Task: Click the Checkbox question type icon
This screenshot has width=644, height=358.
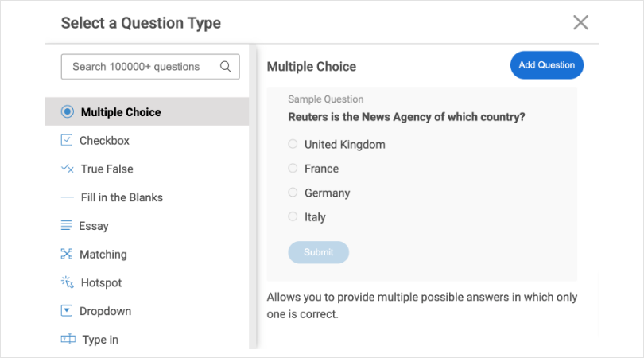Action: click(x=67, y=141)
